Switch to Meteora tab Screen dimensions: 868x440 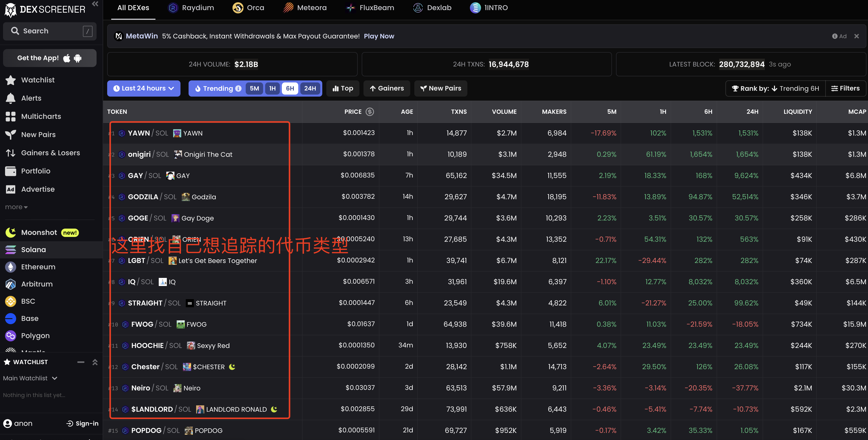coord(305,8)
